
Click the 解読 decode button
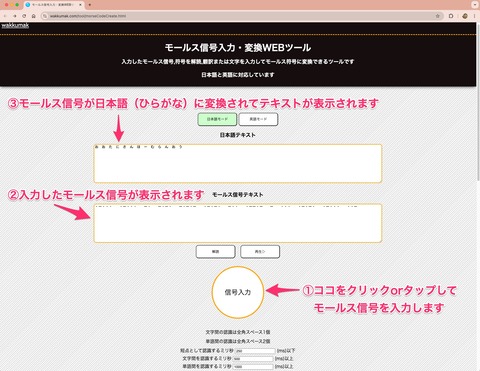pyautogui.click(x=215, y=252)
